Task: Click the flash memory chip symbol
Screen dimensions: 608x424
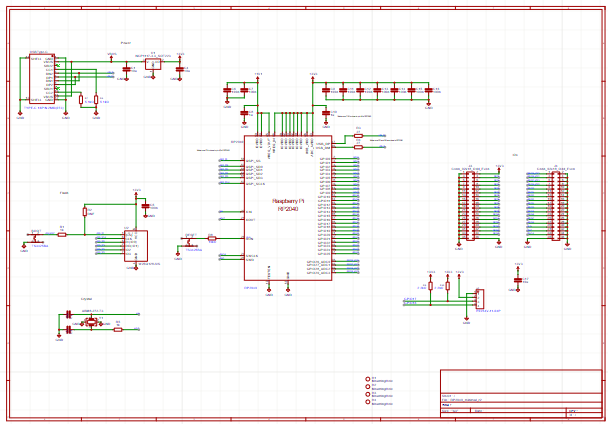Action: [136, 245]
